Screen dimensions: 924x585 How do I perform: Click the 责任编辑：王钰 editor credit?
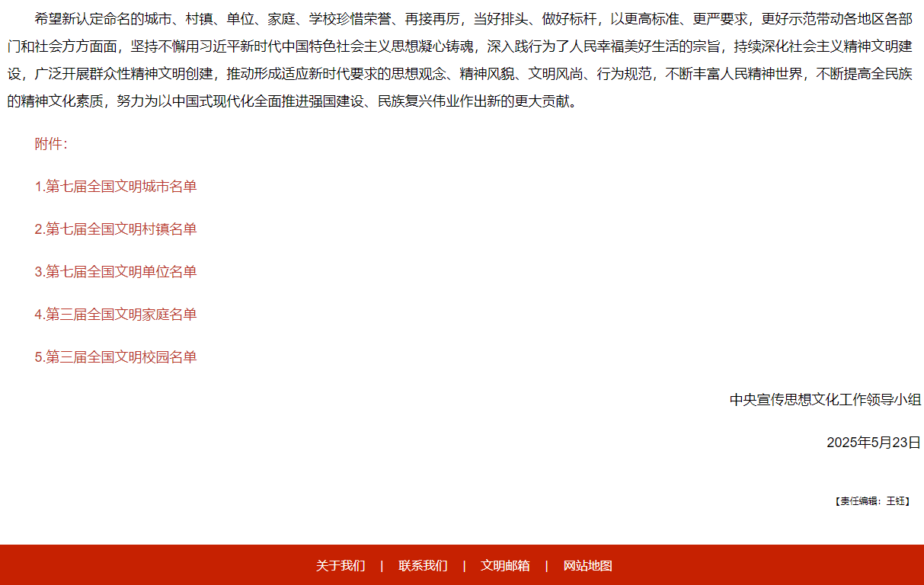point(872,501)
